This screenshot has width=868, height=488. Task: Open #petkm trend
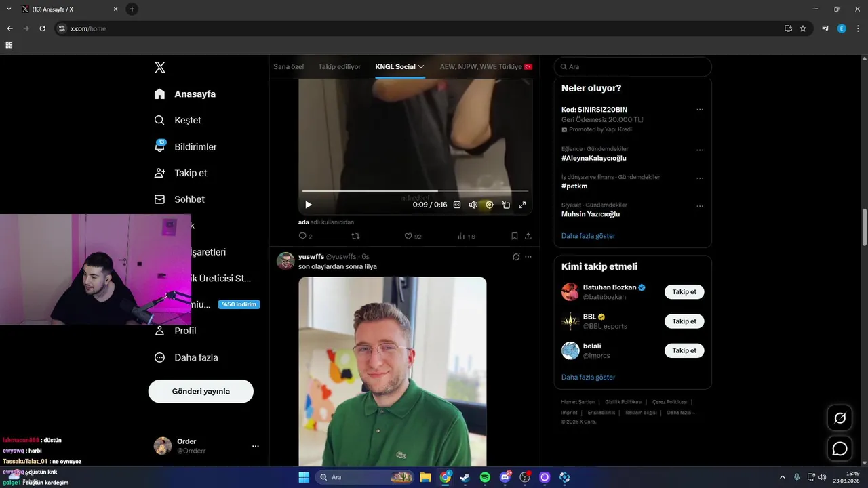coord(574,186)
